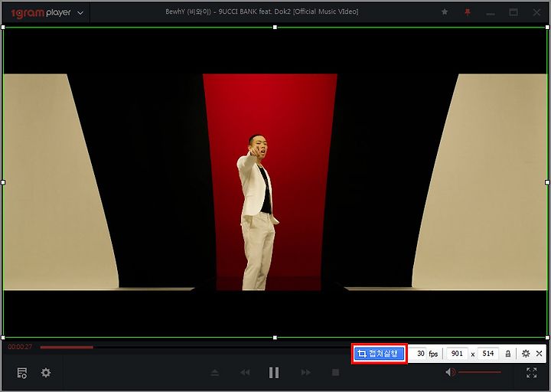Enter fullscreen with the expand icon

[x=531, y=372]
